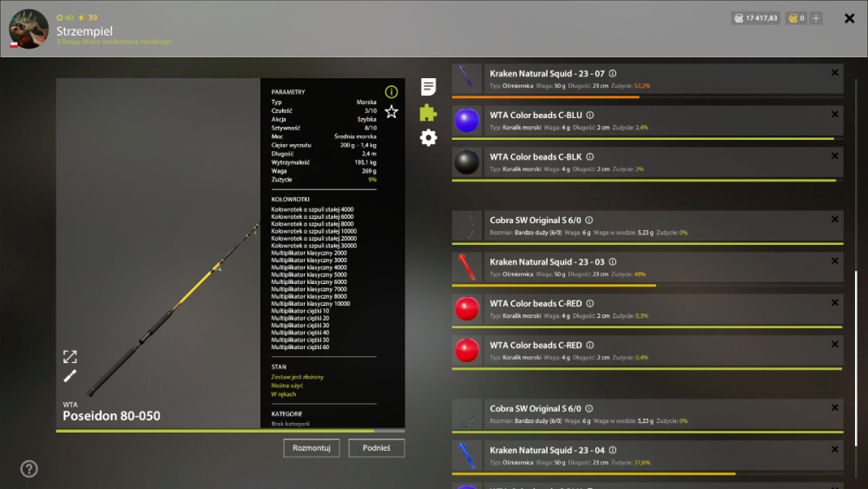The width and height of the screenshot is (868, 489).
Task: Switch to the green puzzle components tab
Action: click(x=428, y=112)
